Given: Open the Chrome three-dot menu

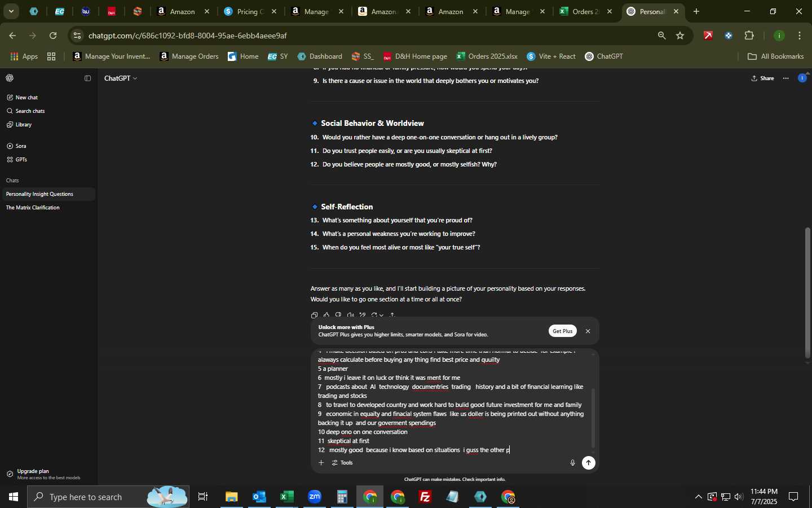Looking at the screenshot, I should coord(800,36).
